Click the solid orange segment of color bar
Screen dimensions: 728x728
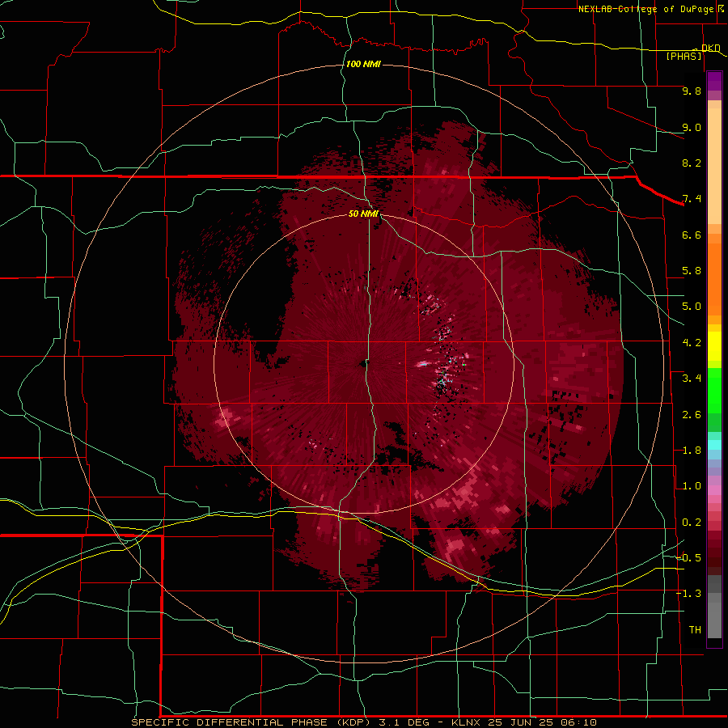pyautogui.click(x=714, y=278)
